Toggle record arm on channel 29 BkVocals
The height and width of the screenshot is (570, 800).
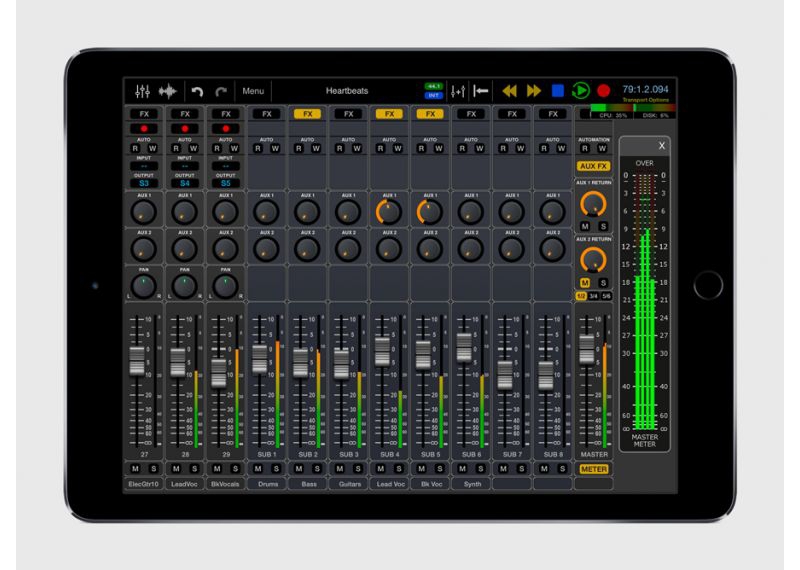(x=226, y=129)
